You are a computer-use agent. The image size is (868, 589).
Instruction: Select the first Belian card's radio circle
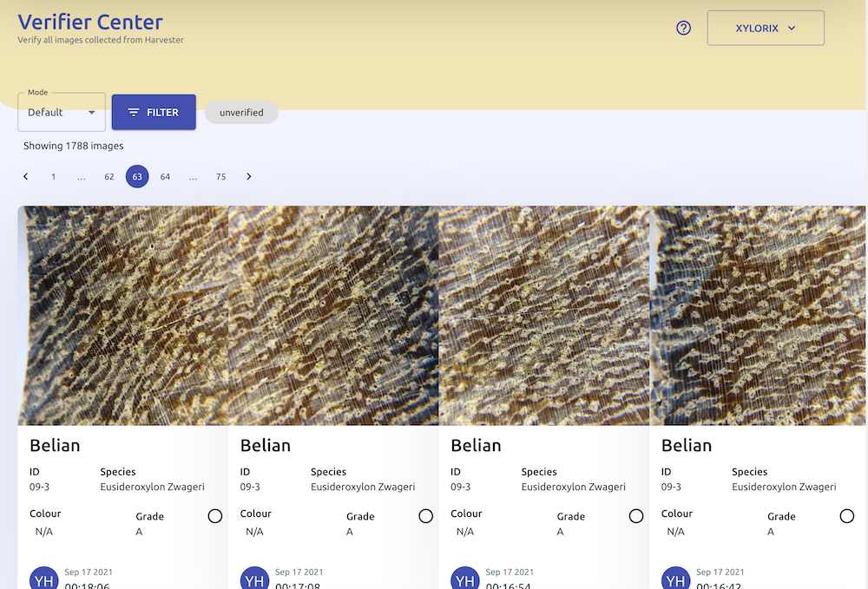click(215, 516)
